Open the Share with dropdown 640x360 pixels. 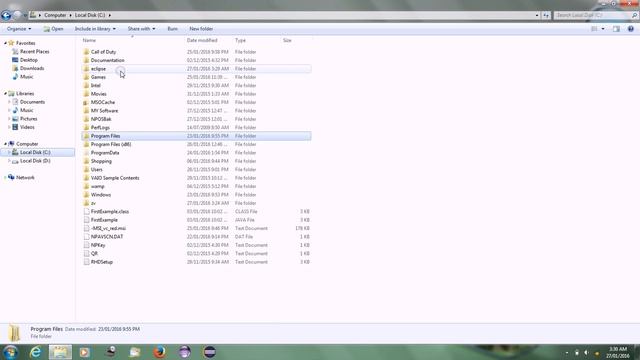click(x=141, y=29)
